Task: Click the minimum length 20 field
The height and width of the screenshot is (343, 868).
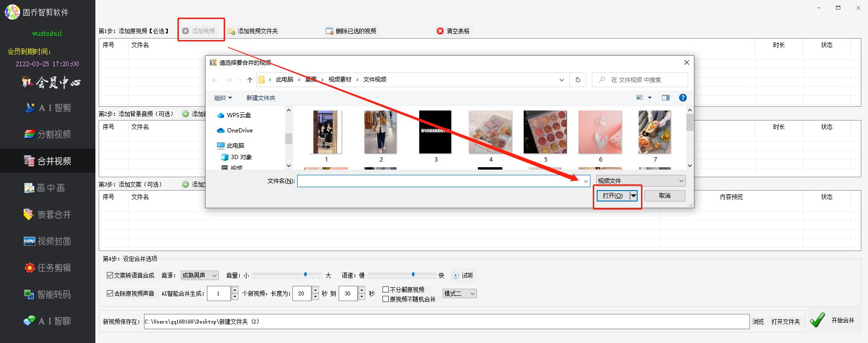Action: click(x=301, y=293)
